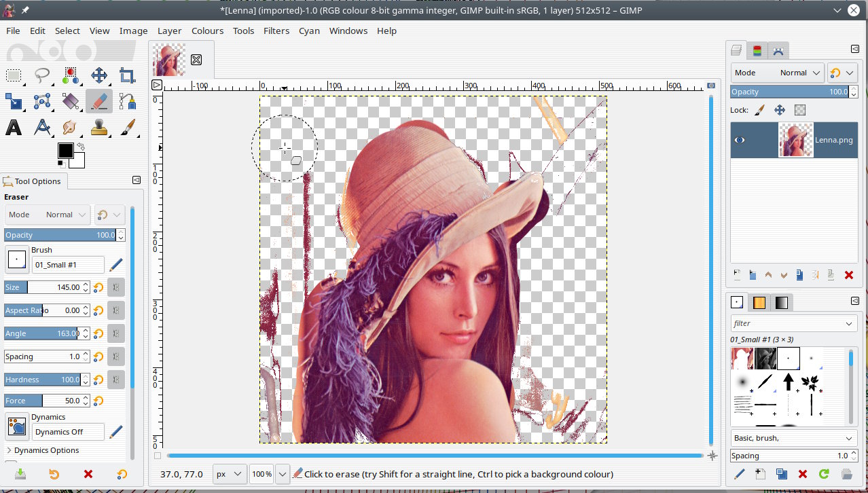868x493 pixels.
Task: Activate the Text tool
Action: 14,128
